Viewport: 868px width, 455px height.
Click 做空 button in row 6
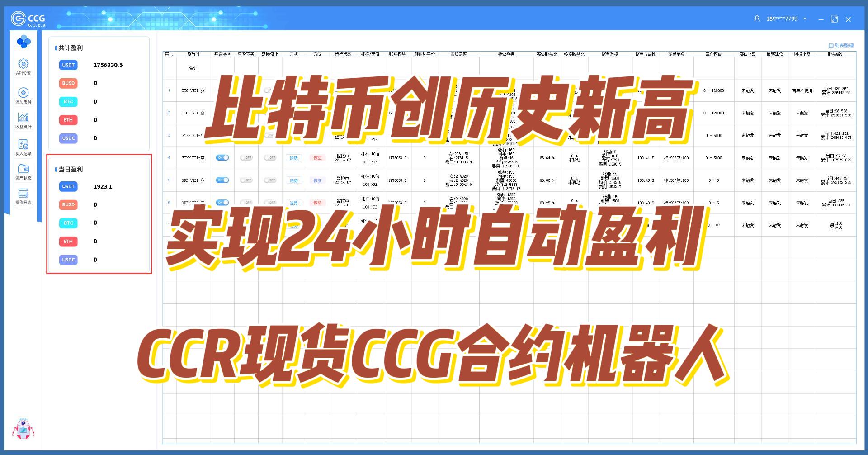[317, 203]
